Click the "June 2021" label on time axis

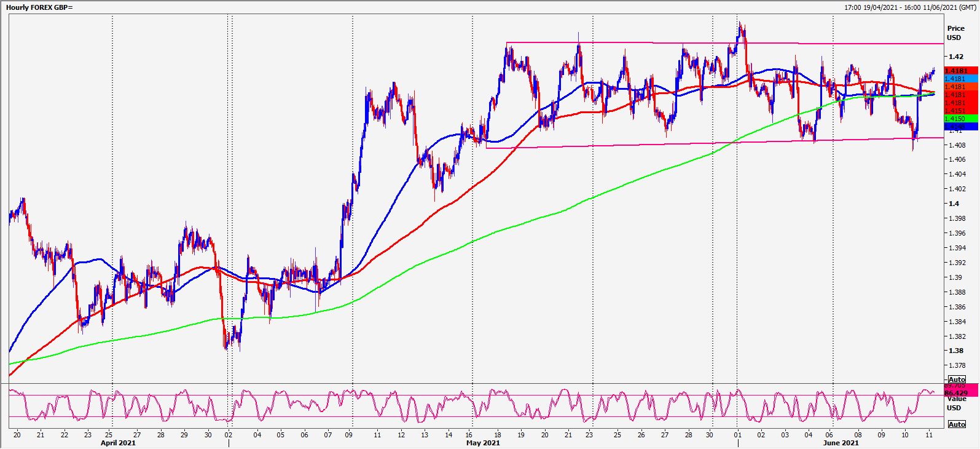coord(841,443)
